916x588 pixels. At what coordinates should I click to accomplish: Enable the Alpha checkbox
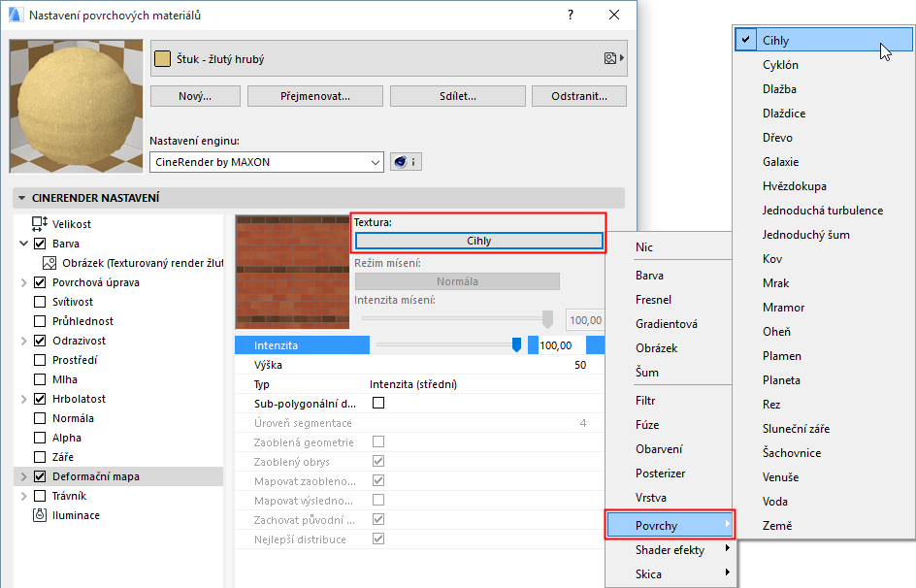click(x=40, y=438)
